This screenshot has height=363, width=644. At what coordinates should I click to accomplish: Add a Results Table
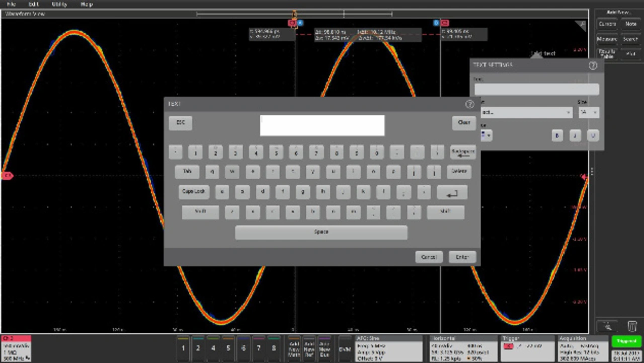[607, 54]
